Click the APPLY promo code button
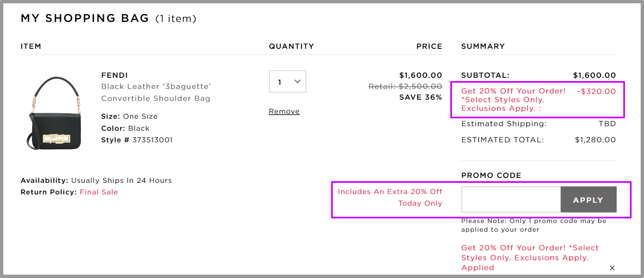The height and width of the screenshot is (278, 644). tap(589, 199)
